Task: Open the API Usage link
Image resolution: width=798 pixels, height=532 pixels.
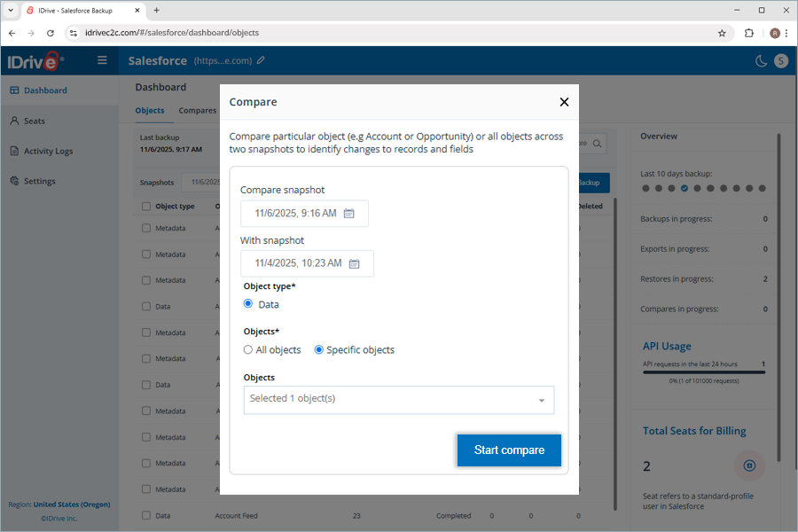Action: (667, 346)
